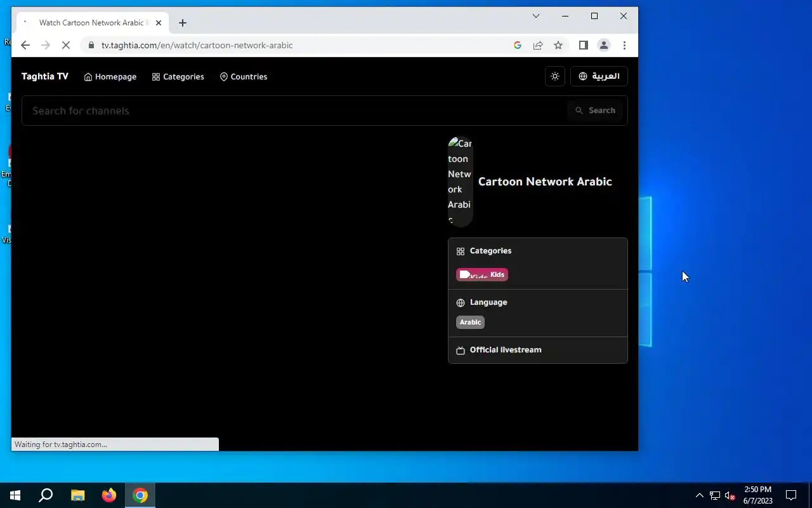Bookmark this tab with the star
This screenshot has width=812, height=508.
(x=558, y=45)
